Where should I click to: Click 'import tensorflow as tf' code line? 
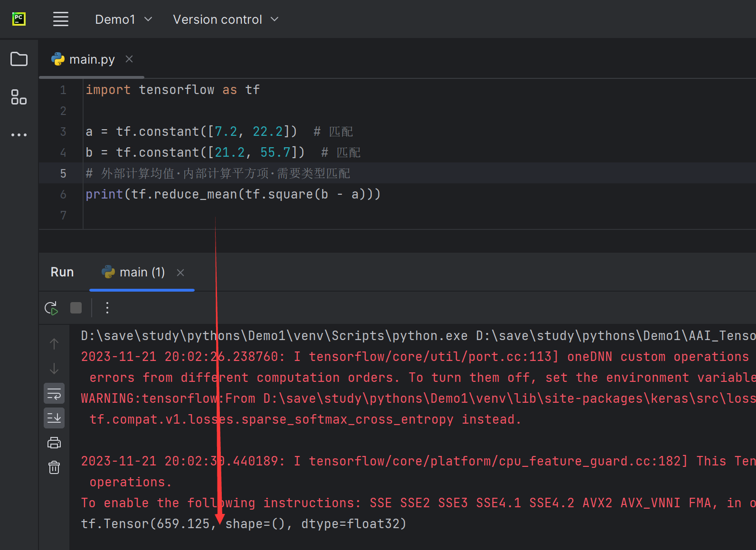click(x=173, y=90)
